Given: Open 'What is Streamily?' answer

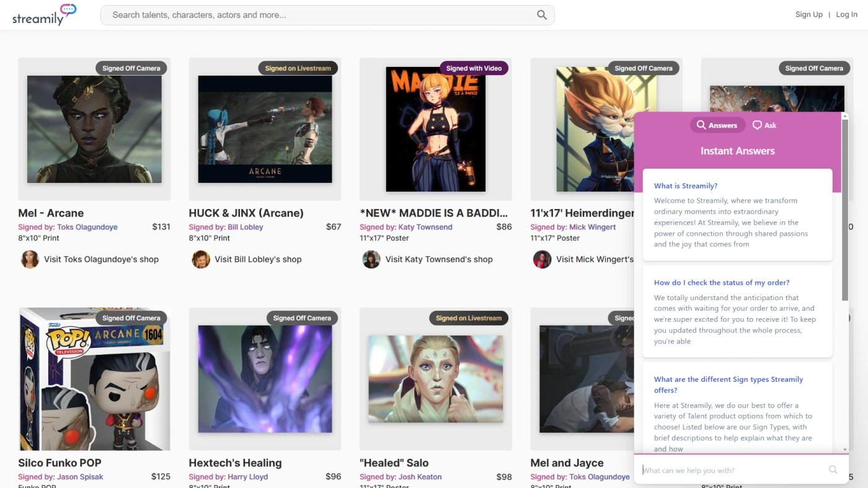Looking at the screenshot, I should 686,186.
